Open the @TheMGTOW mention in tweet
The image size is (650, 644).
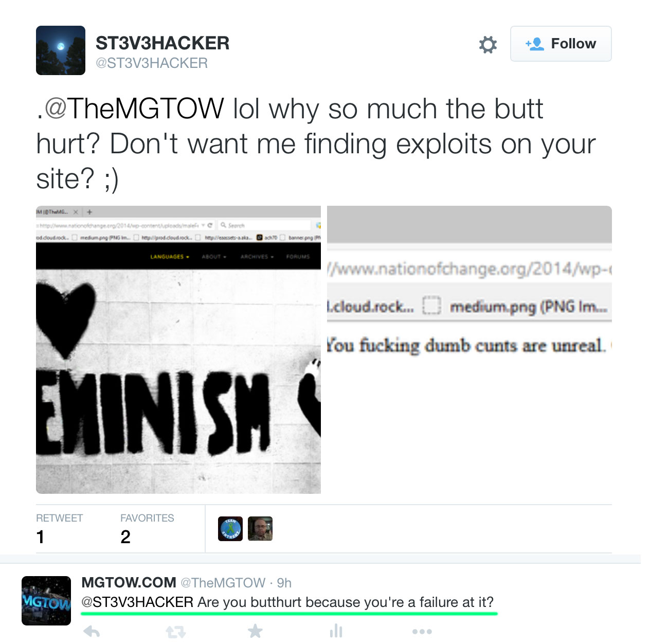134,109
